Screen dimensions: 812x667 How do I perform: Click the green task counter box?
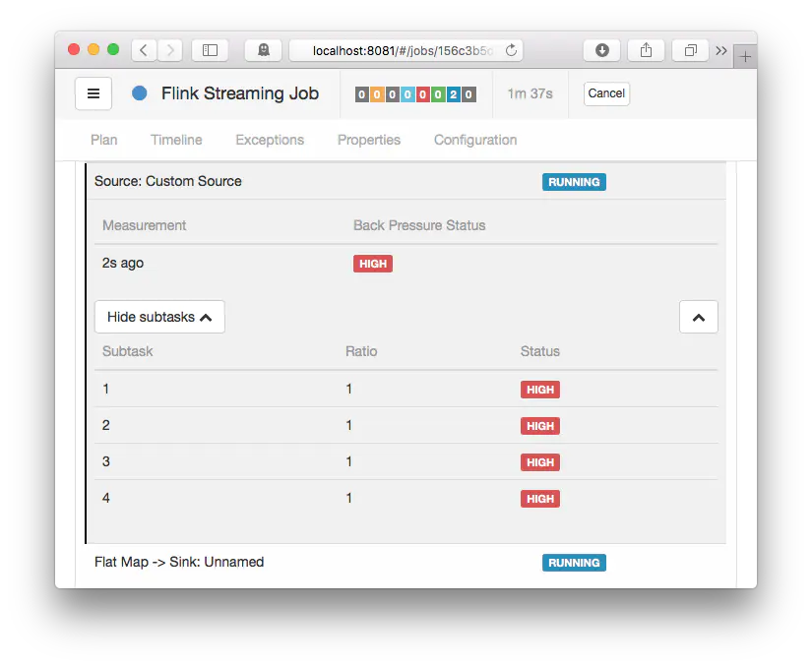point(438,94)
